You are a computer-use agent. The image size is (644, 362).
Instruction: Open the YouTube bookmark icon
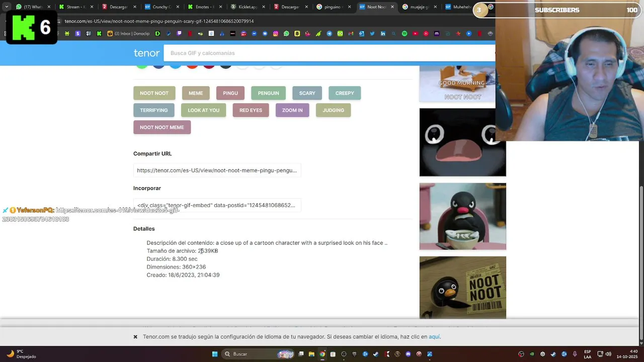415,34
